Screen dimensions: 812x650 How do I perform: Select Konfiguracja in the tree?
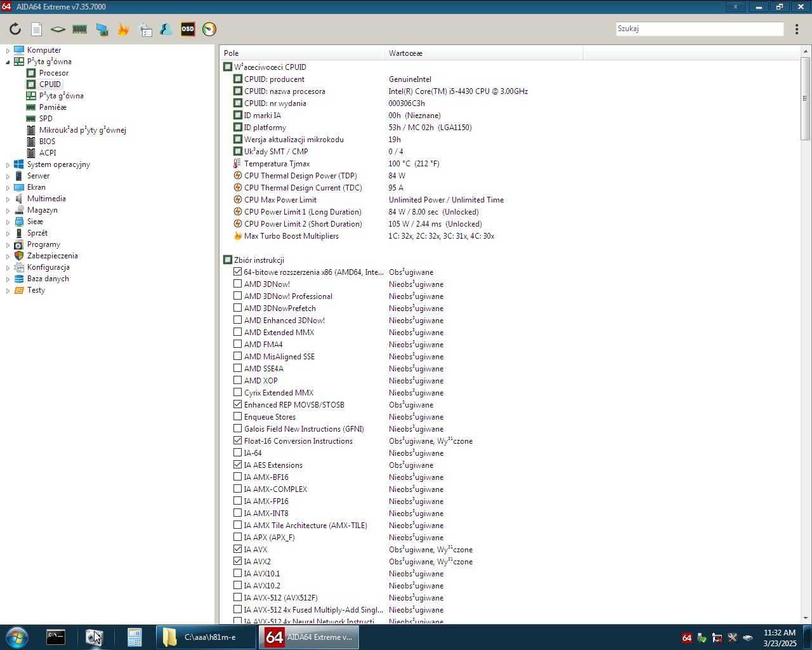[48, 267]
